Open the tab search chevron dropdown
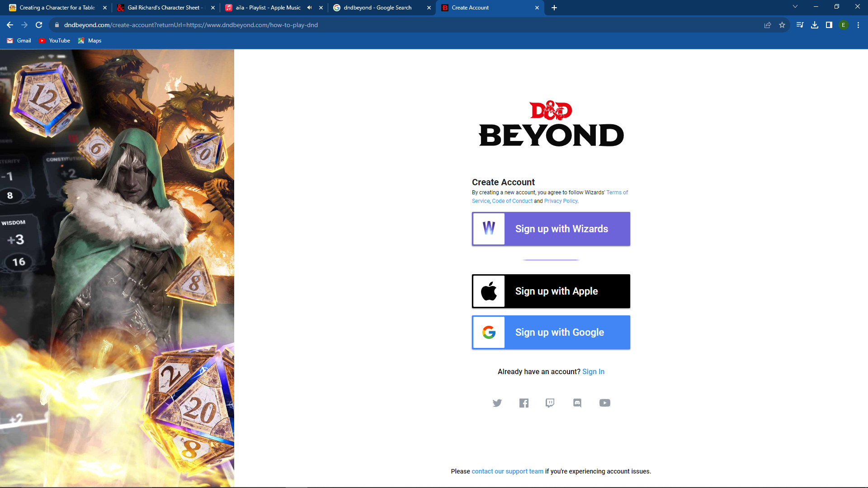Screen dimensions: 868x488 click(795, 6)
